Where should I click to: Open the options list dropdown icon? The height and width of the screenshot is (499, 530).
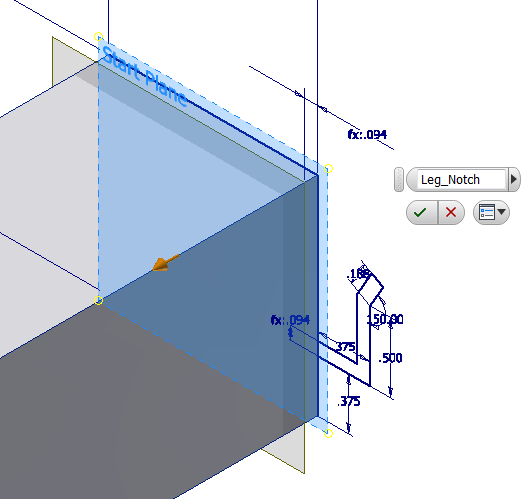point(491,212)
